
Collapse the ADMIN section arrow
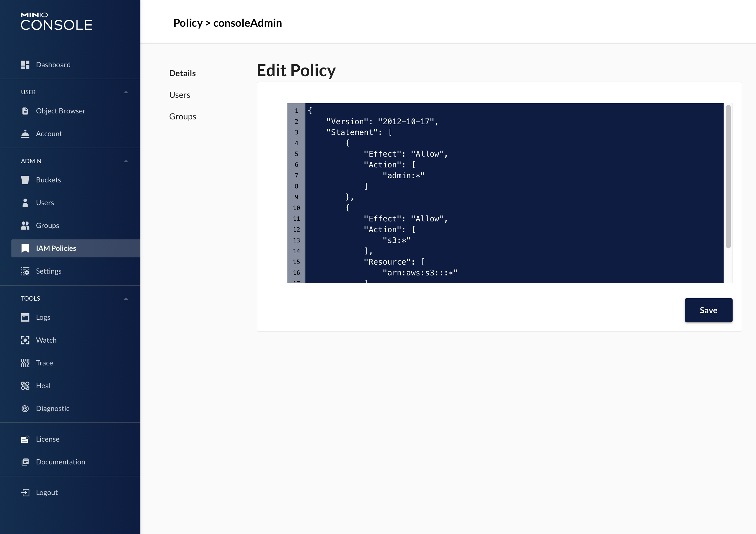pyautogui.click(x=126, y=161)
